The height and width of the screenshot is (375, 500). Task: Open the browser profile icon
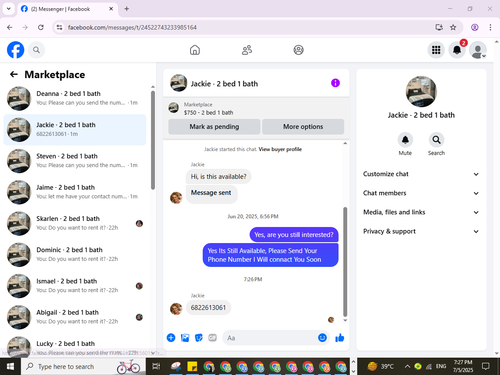click(x=475, y=27)
